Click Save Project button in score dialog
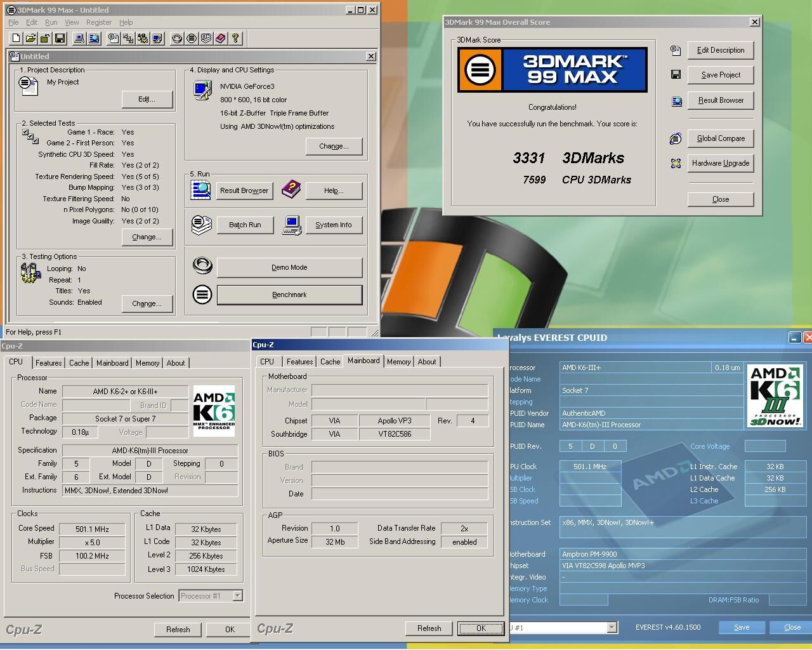Image resolution: width=812 pixels, height=650 pixels. point(721,75)
